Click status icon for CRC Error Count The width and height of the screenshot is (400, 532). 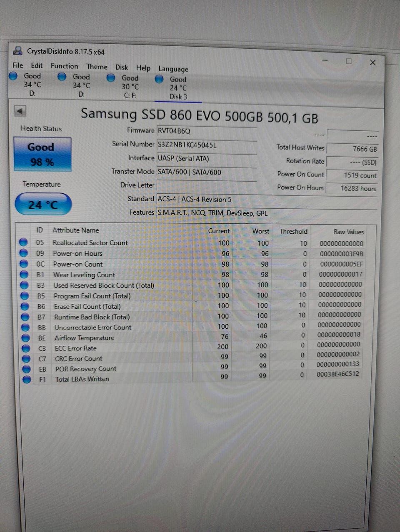(27, 359)
